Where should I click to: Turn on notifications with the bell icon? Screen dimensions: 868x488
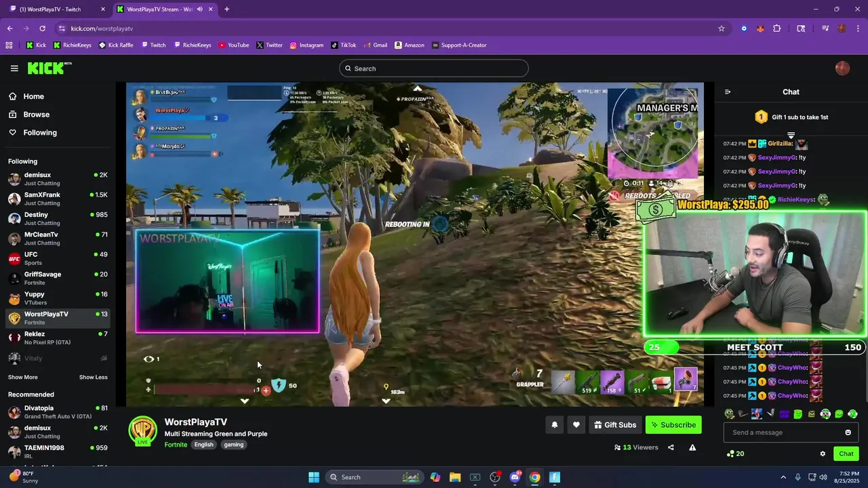(555, 425)
